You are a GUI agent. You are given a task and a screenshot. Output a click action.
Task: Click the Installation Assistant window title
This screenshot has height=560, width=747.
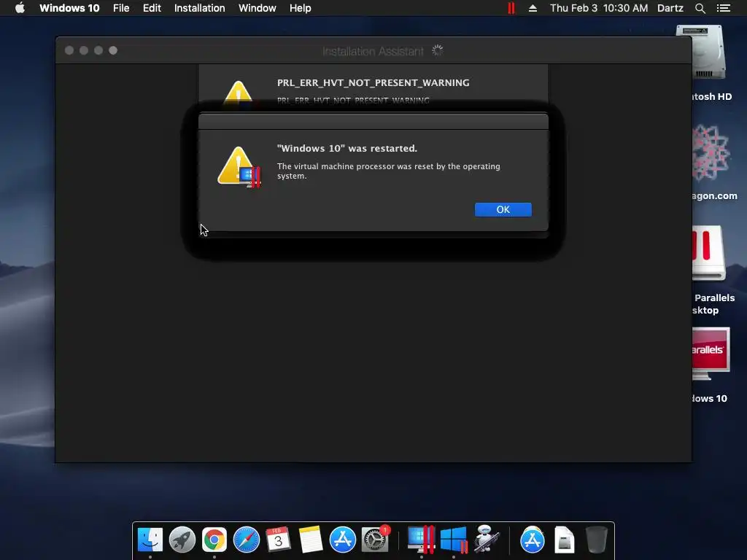point(373,51)
